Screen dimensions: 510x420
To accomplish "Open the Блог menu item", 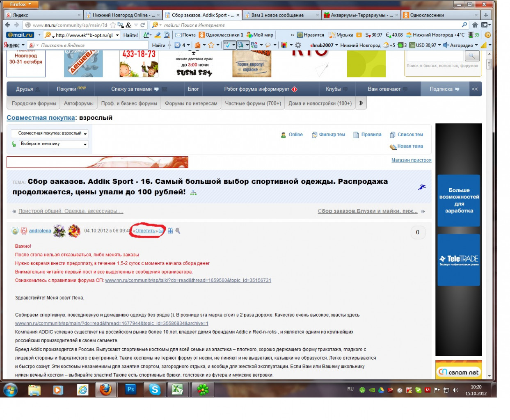I will [193, 89].
